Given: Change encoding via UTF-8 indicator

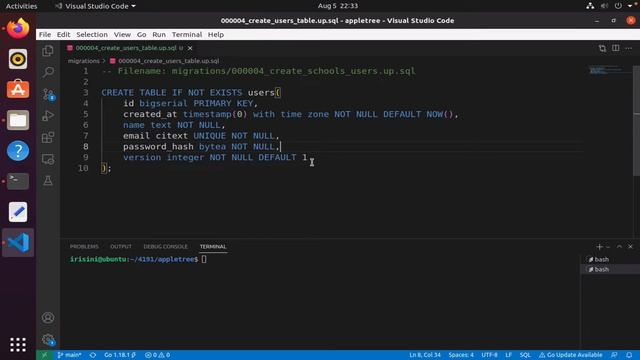Looking at the screenshot, I should click(x=489, y=355).
